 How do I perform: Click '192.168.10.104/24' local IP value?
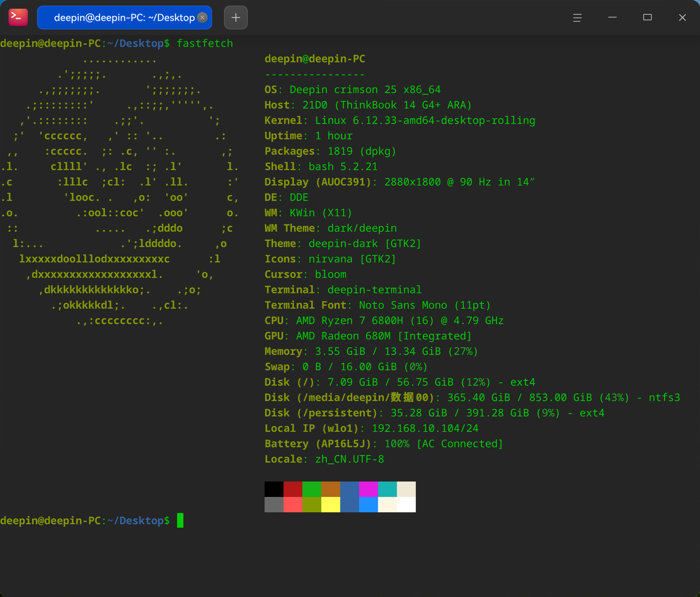click(425, 428)
